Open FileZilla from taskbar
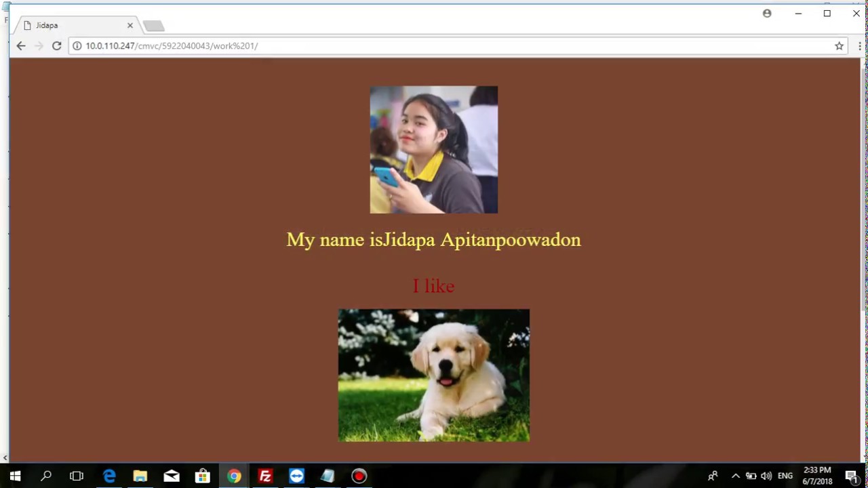Screen dimensions: 868x488 coord(265,476)
